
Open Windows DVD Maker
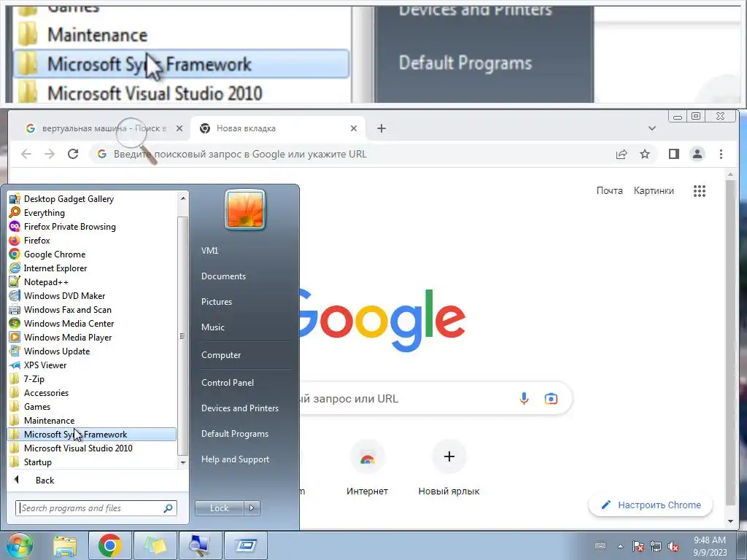pyautogui.click(x=91, y=296)
